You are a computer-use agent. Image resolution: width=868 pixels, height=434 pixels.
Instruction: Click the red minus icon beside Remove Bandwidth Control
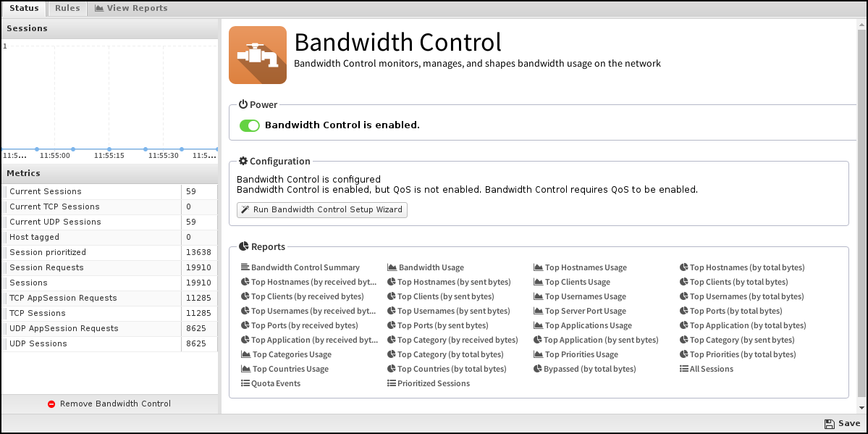(x=53, y=404)
